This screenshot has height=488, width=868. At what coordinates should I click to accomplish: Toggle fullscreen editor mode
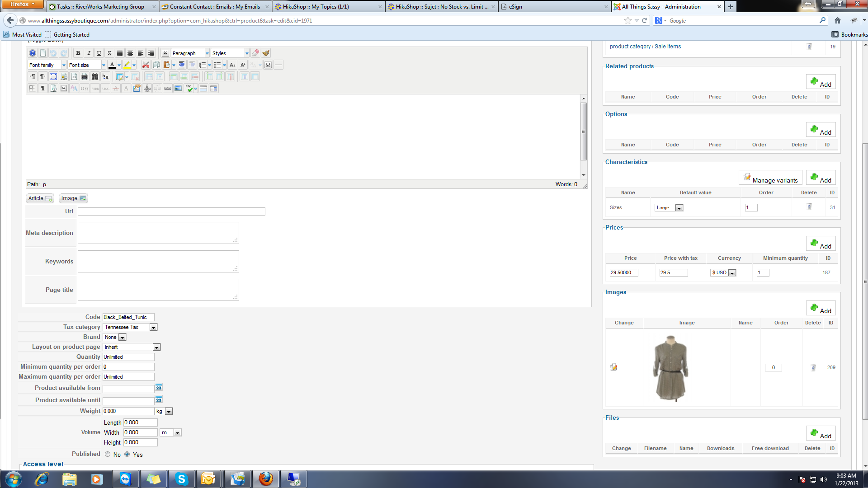(53, 77)
